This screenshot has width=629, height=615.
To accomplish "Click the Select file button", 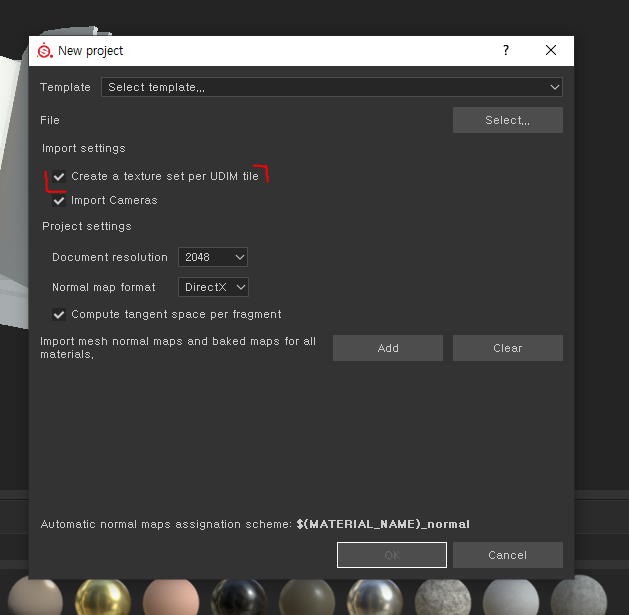I will click(x=507, y=120).
